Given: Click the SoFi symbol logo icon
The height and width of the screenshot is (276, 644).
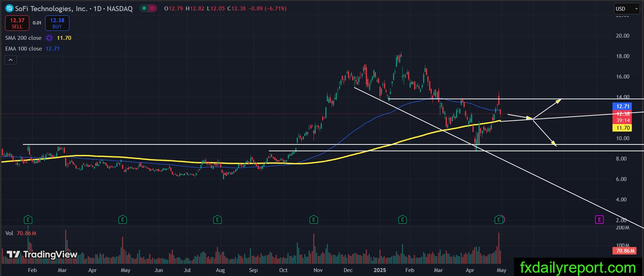Looking at the screenshot, I should (x=9, y=8).
